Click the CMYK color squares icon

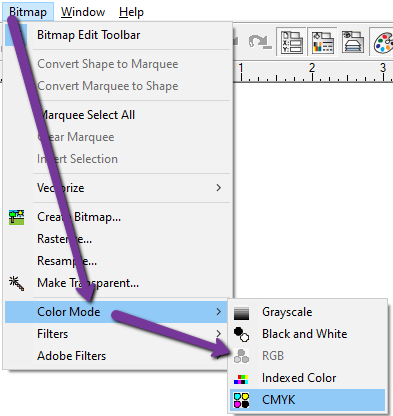point(241,400)
